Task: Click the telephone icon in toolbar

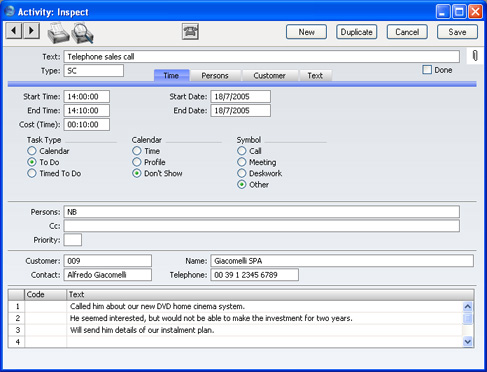Action: click(190, 32)
